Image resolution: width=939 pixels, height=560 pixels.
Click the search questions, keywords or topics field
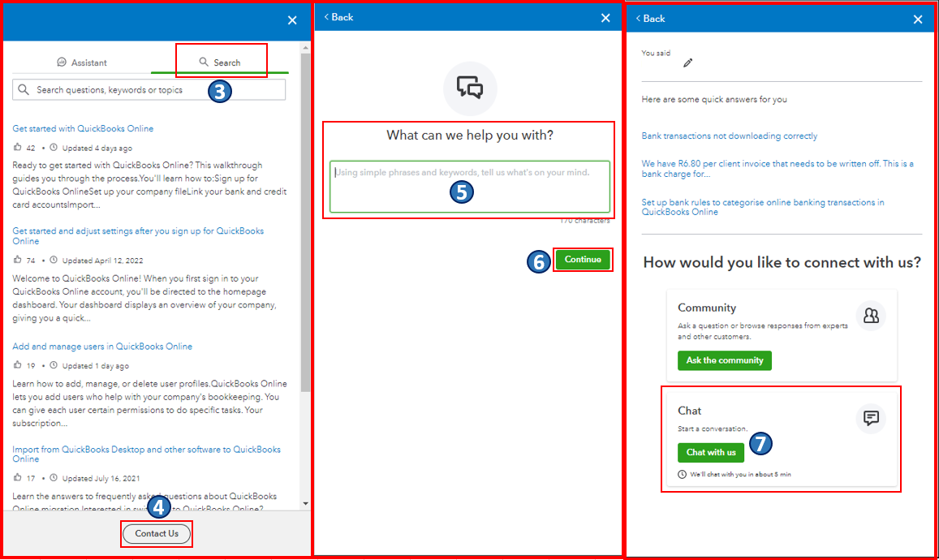[x=149, y=90]
